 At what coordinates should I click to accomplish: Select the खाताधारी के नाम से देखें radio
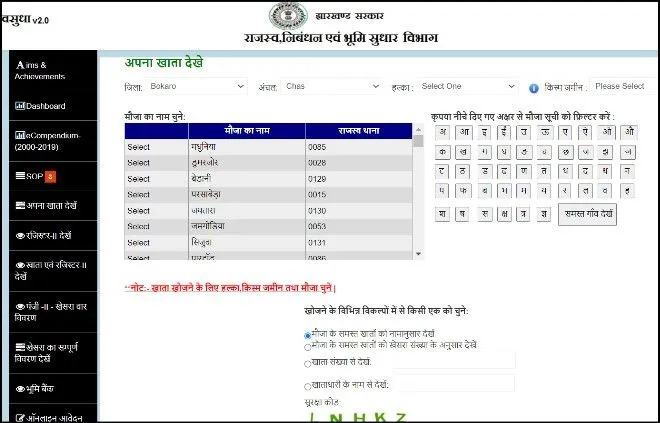pyautogui.click(x=307, y=385)
